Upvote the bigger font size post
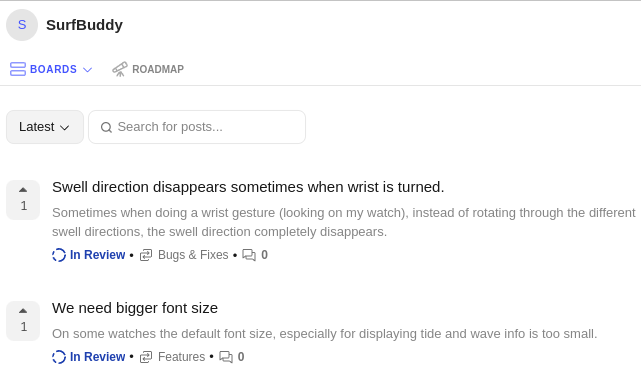 pos(23,321)
